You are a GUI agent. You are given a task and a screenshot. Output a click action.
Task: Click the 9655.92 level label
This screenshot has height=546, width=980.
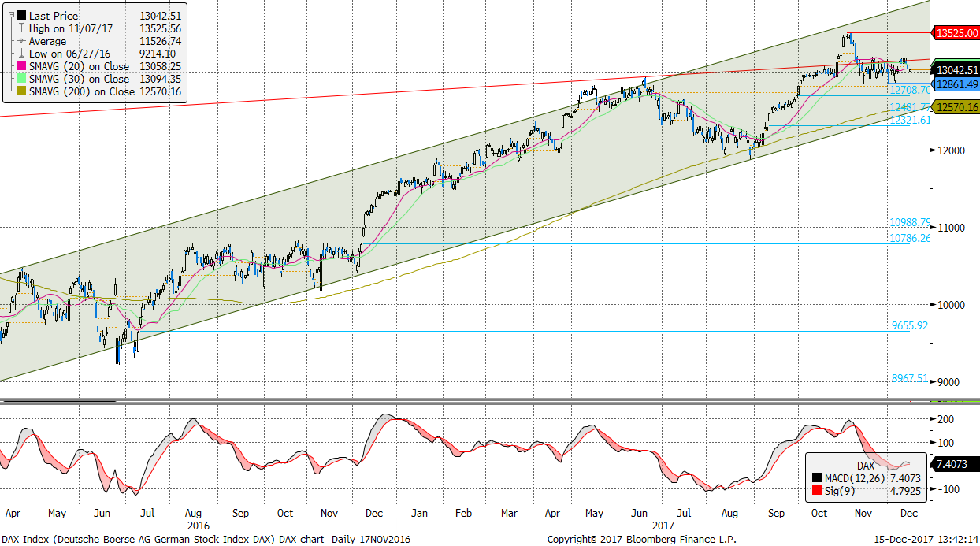911,325
